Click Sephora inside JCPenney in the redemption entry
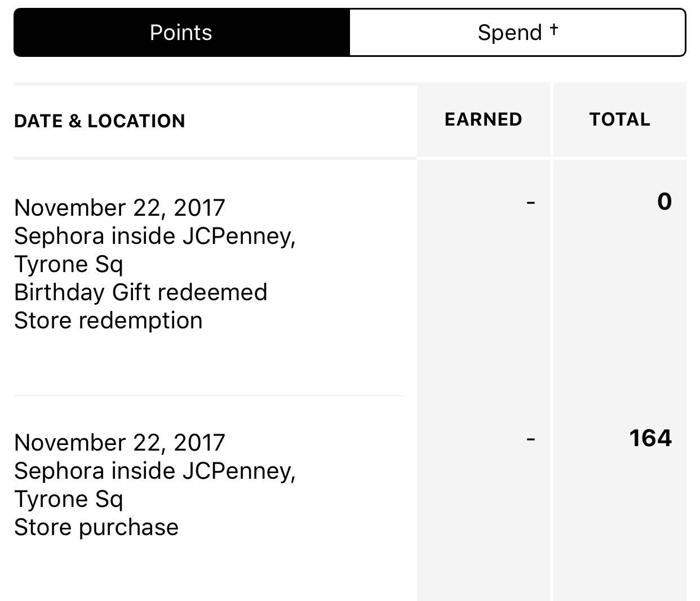 click(x=155, y=235)
